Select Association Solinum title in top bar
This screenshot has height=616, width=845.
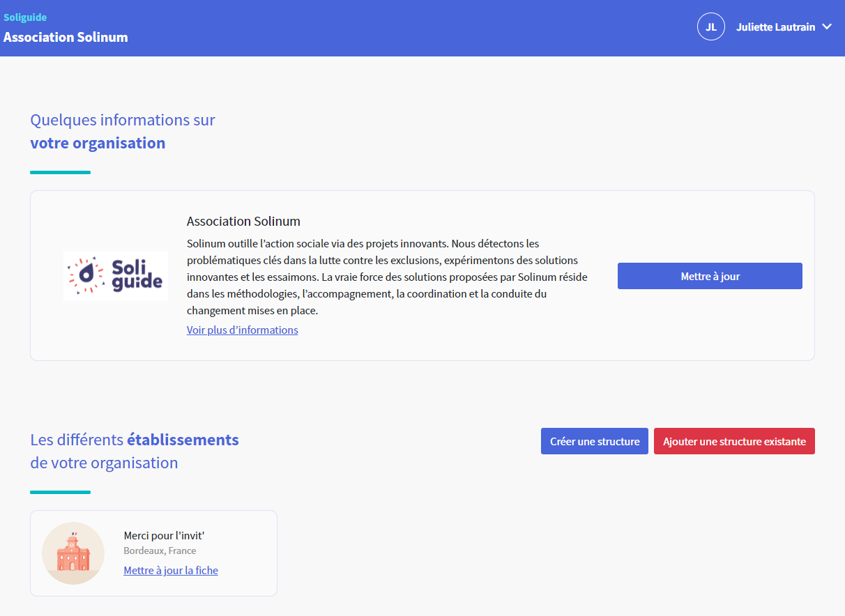click(66, 37)
